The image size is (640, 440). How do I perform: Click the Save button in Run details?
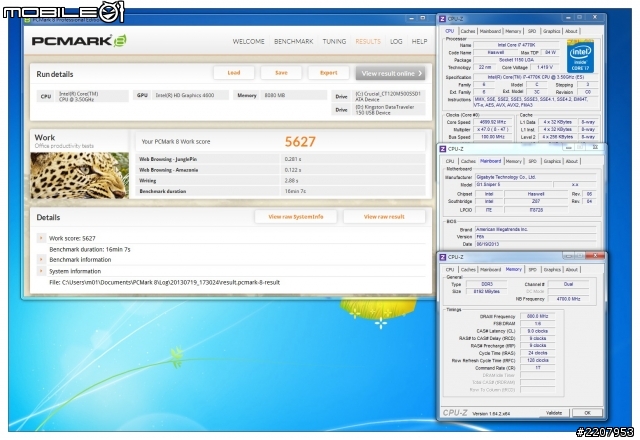pos(281,73)
